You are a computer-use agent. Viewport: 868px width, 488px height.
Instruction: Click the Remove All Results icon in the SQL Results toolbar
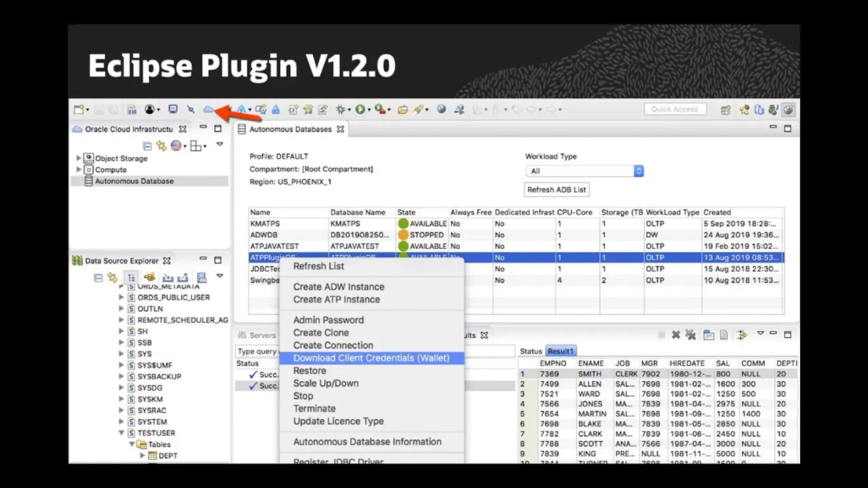click(690, 335)
